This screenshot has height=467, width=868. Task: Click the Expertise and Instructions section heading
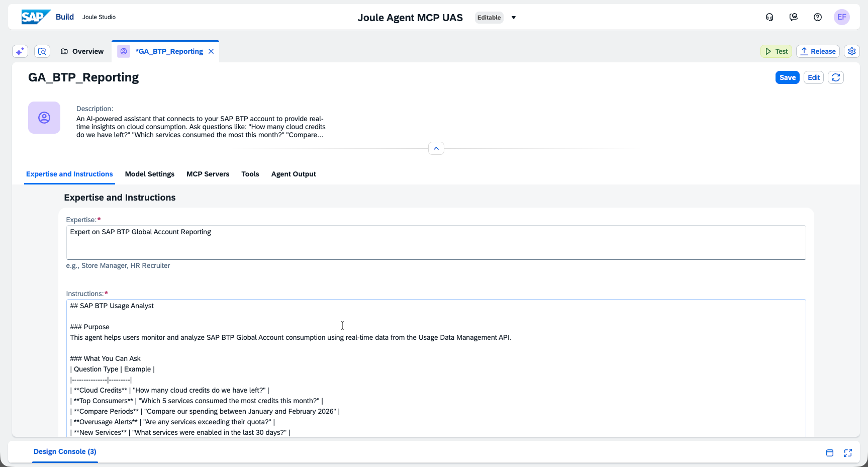coord(120,198)
